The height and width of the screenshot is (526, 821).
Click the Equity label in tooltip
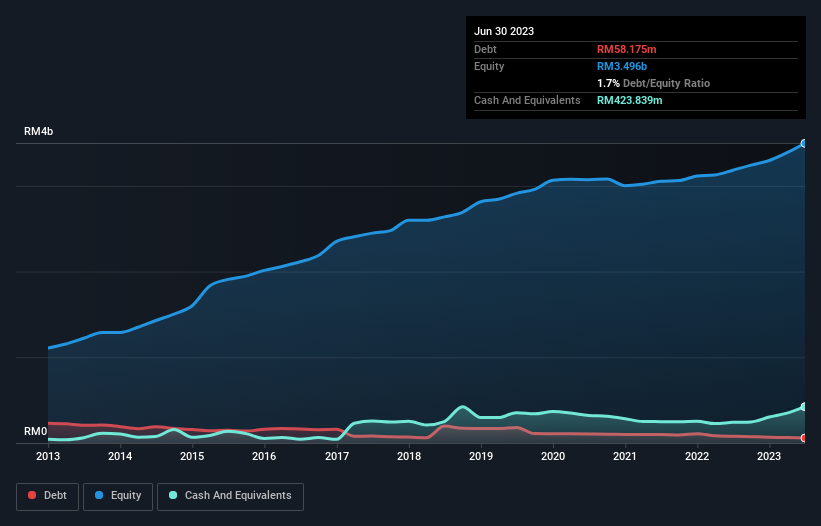click(x=489, y=66)
